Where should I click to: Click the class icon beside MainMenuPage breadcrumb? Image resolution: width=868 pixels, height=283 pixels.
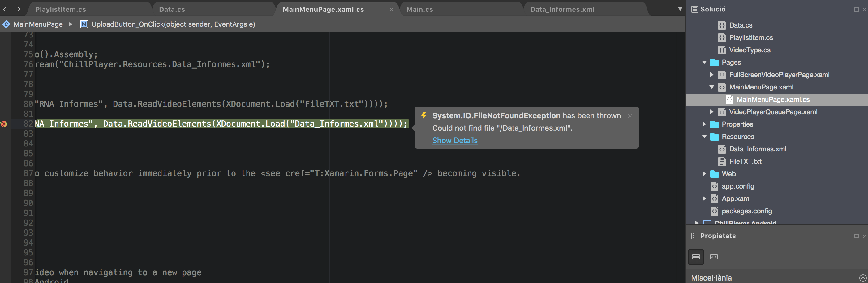[6, 24]
